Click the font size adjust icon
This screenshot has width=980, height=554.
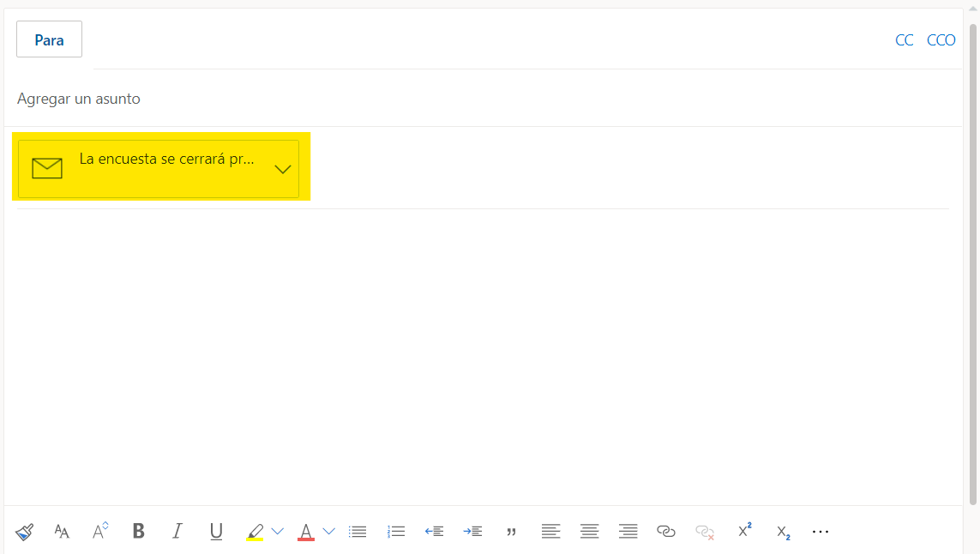100,531
